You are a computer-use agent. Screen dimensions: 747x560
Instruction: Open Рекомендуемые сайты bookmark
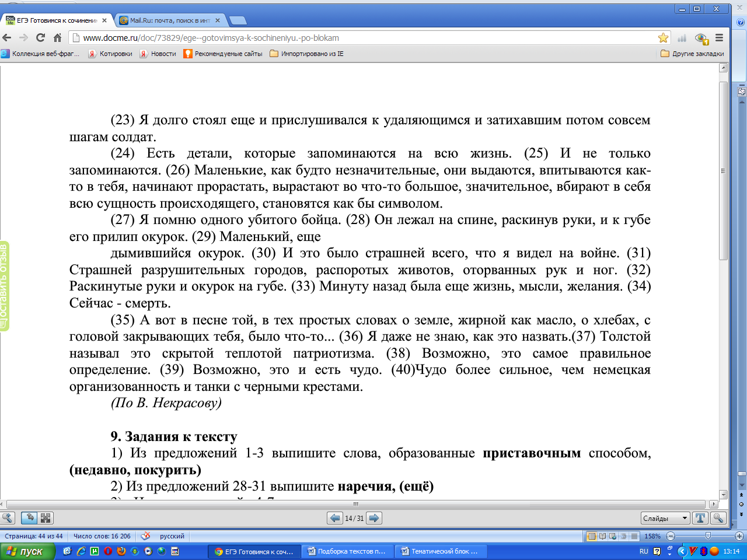[x=223, y=54]
